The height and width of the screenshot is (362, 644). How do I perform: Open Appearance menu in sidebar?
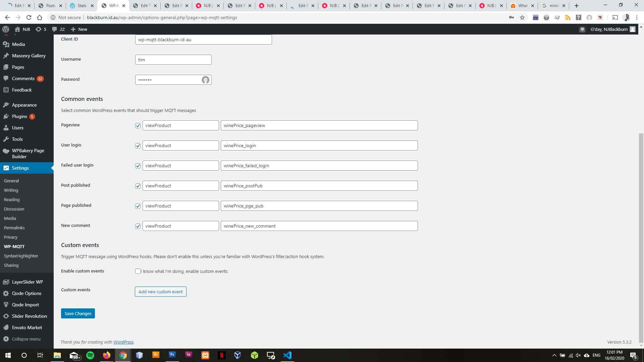[24, 105]
